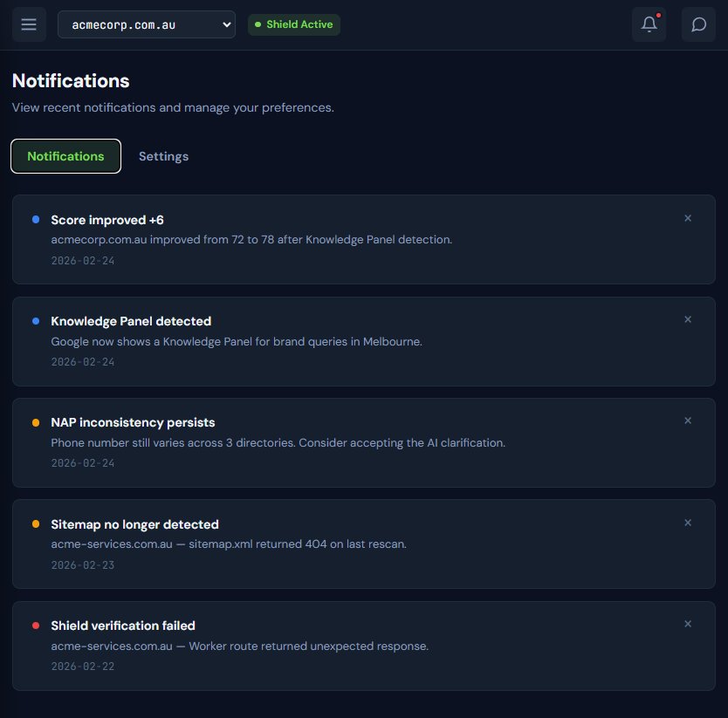Viewport: 728px width, 718px height.
Task: Dismiss the NAP inconsistency persists notification
Action: point(688,421)
